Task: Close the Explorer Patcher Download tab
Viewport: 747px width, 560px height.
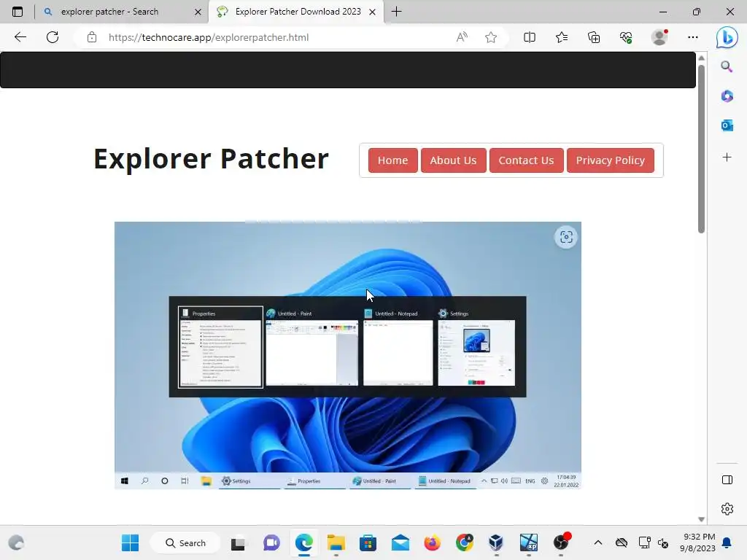Action: pyautogui.click(x=373, y=12)
